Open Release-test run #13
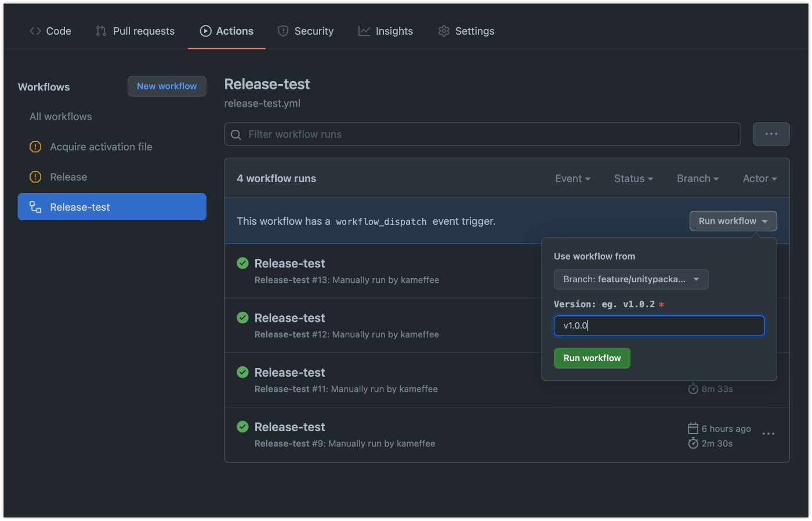812x521 pixels. 289,264
